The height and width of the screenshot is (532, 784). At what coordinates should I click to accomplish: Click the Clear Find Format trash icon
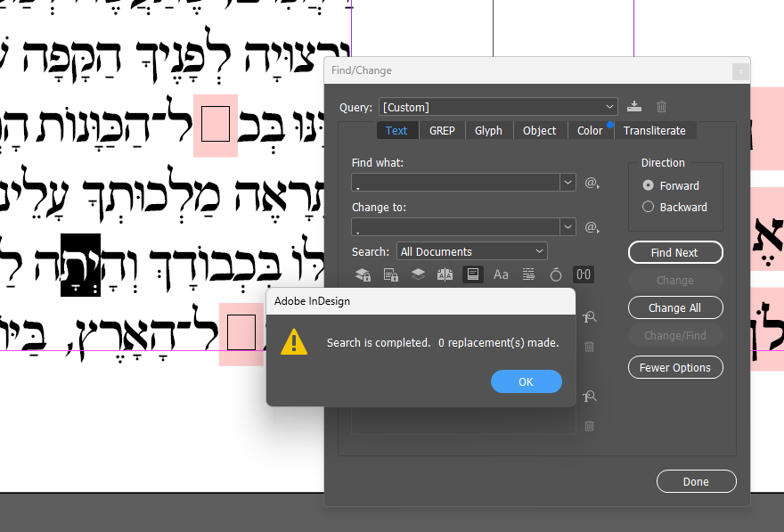[x=590, y=346]
